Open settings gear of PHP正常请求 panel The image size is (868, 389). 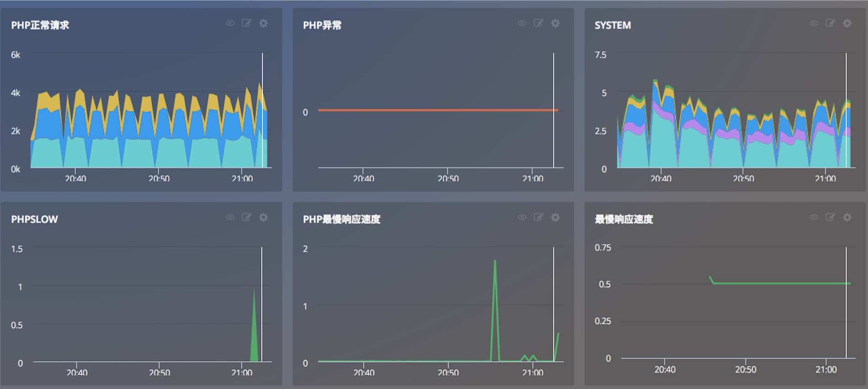263,23
